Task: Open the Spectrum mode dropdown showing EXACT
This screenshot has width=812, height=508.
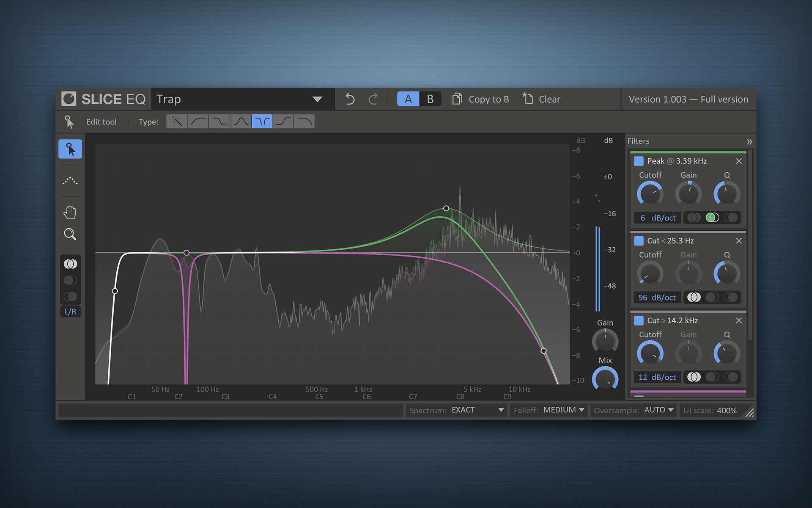Action: point(476,410)
